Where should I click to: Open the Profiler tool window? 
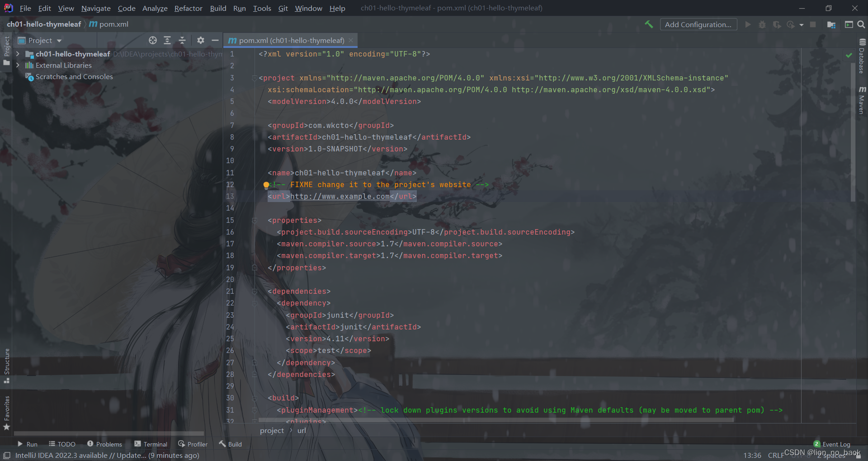(x=193, y=444)
